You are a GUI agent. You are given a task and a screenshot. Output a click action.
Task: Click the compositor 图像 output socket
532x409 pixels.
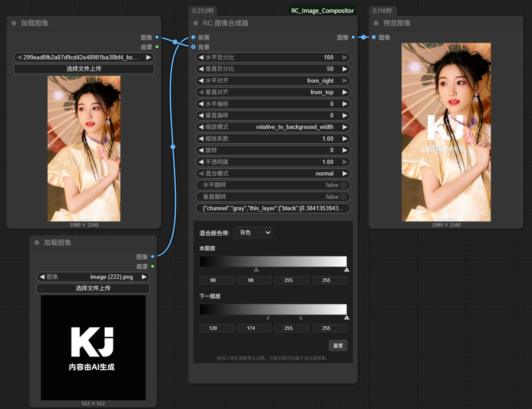353,37
